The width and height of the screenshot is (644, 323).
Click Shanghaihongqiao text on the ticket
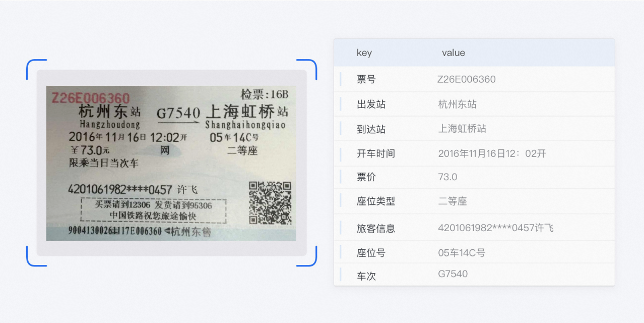pyautogui.click(x=245, y=125)
